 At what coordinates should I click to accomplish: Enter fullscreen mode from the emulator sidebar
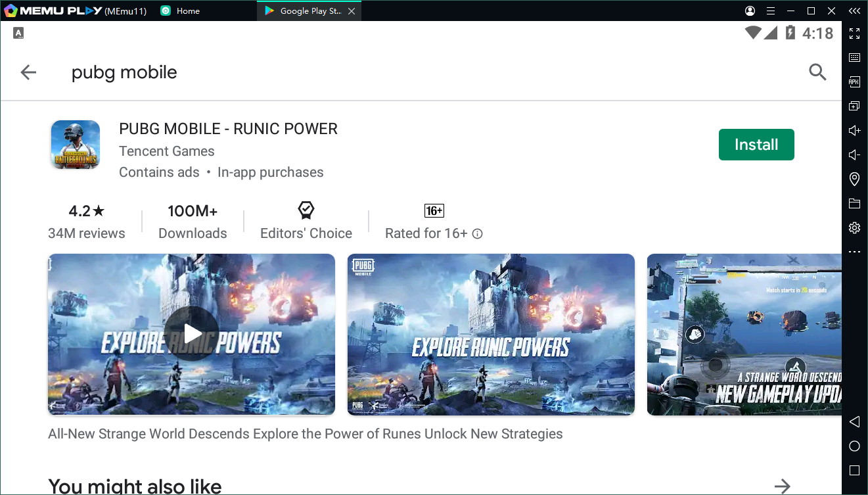(x=854, y=34)
